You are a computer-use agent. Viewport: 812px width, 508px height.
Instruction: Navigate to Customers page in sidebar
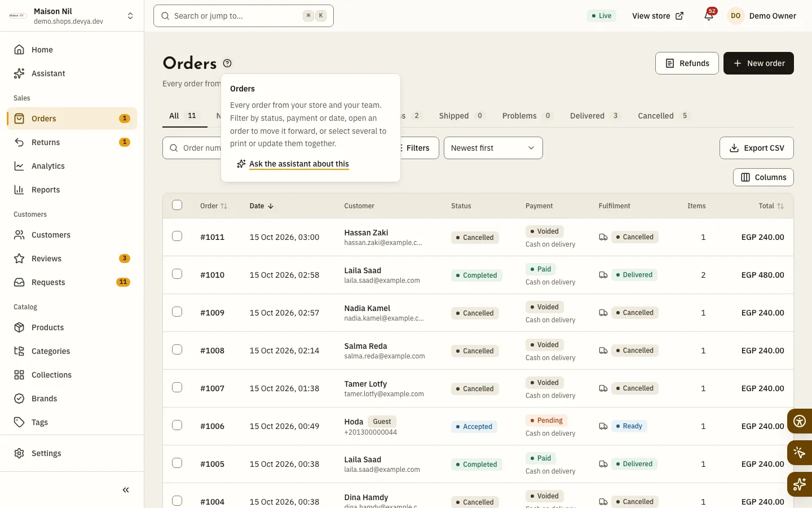(x=72, y=235)
